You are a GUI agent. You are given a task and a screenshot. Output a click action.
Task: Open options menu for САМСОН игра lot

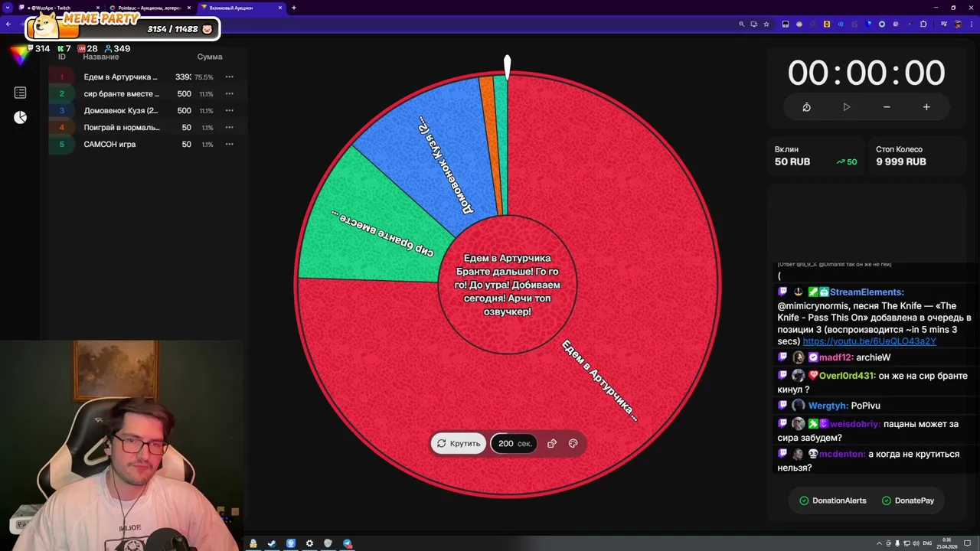(x=229, y=145)
